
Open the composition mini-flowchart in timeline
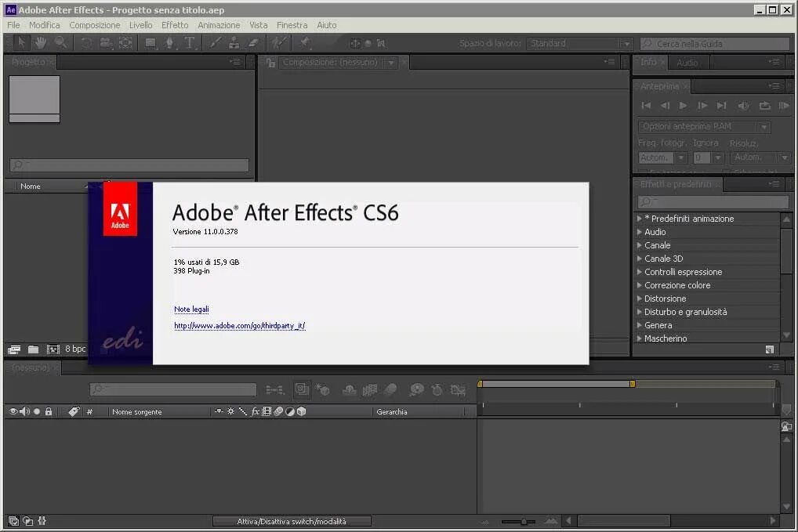pos(275,390)
